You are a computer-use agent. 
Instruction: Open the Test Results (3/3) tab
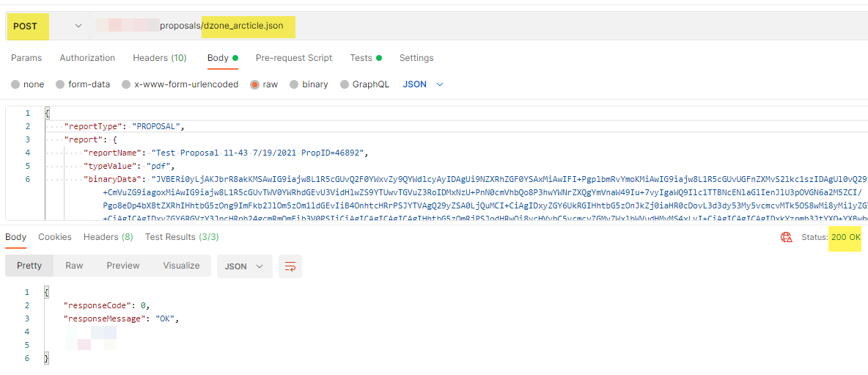pos(182,237)
